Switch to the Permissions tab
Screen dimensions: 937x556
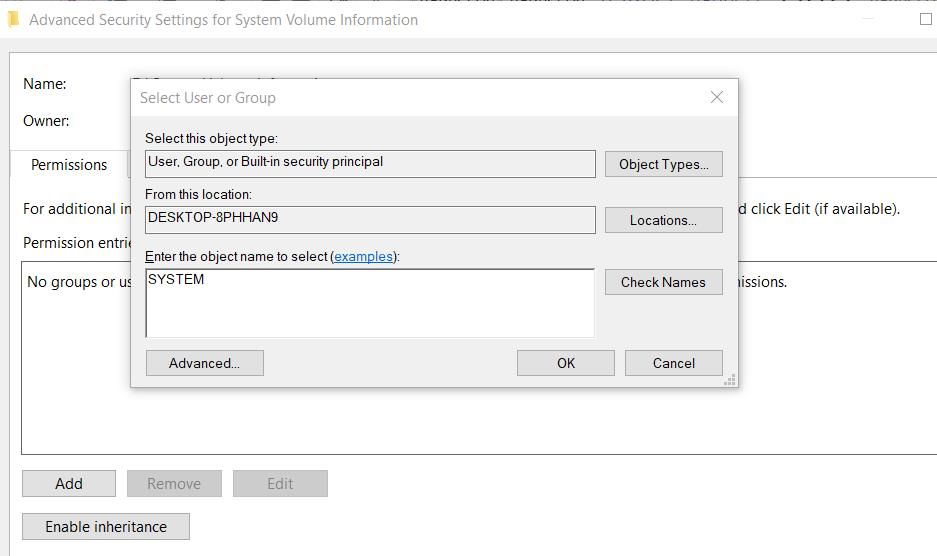tap(69, 165)
